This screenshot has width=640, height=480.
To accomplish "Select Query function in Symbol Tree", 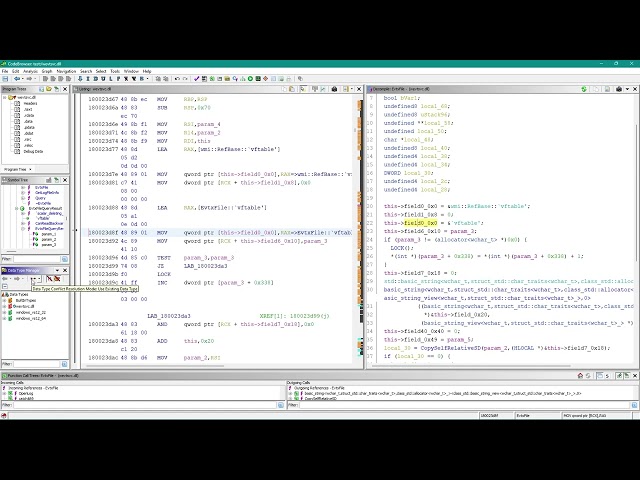I will [x=40, y=198].
